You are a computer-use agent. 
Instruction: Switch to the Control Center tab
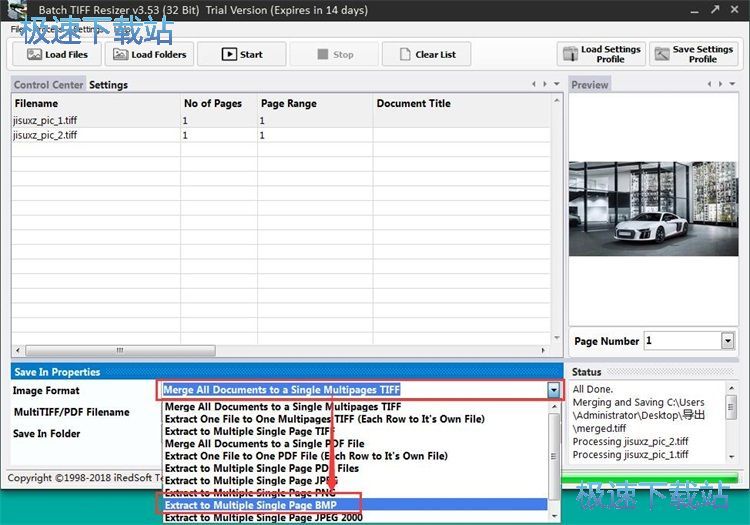[49, 85]
